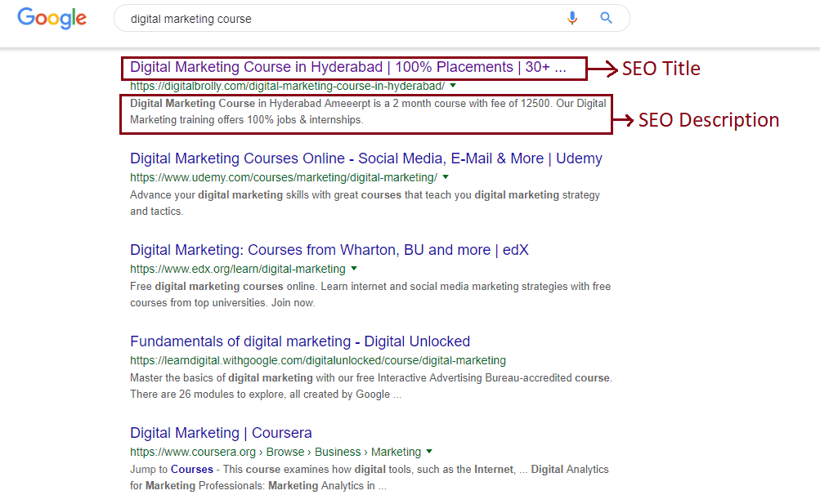This screenshot has height=504, width=820.
Task: Expand the dropdown arrow beside the edx.org URL
Action: coord(354,269)
